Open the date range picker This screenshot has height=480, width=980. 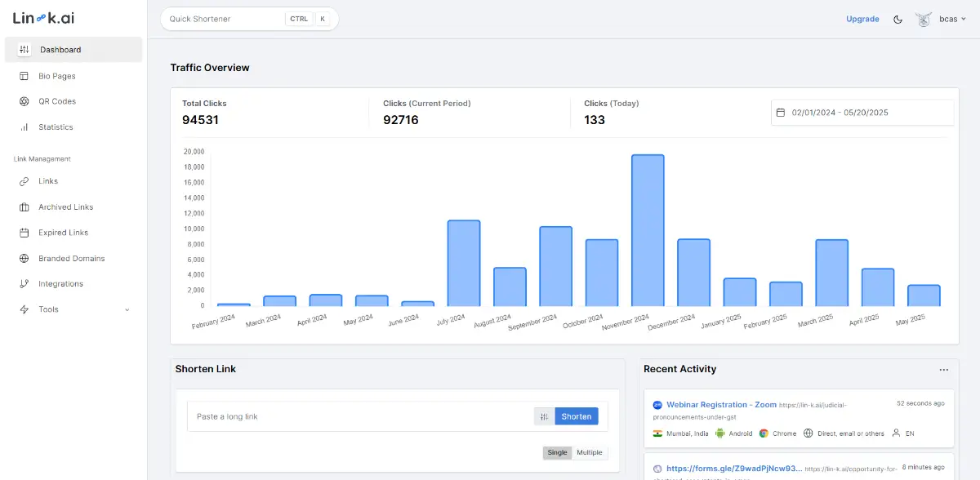(862, 113)
